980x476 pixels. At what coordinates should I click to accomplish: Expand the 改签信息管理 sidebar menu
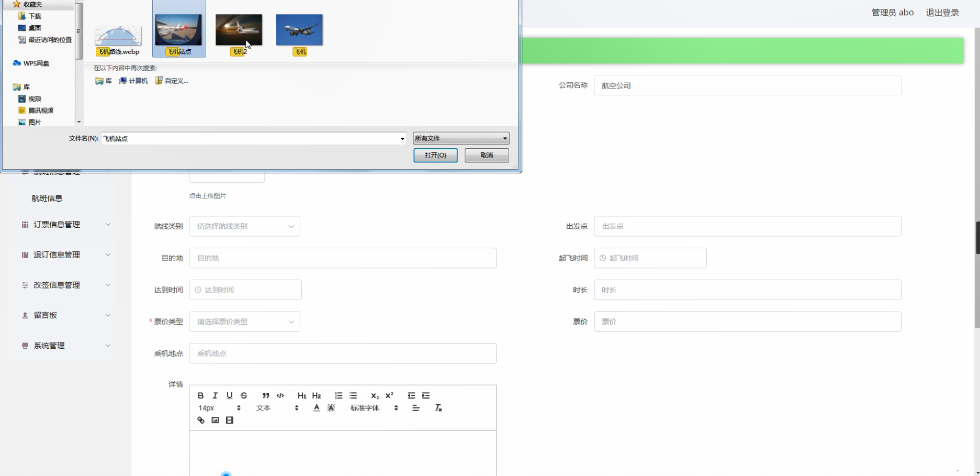pyautogui.click(x=65, y=285)
